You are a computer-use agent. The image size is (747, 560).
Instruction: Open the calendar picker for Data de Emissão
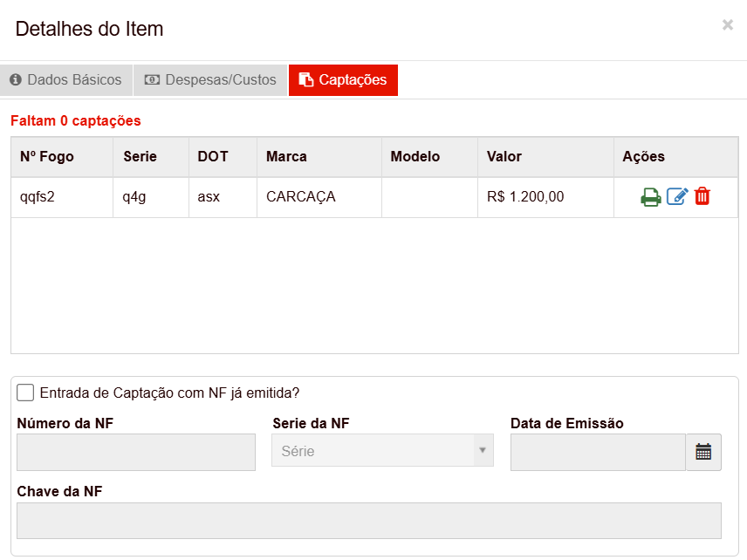pos(703,452)
